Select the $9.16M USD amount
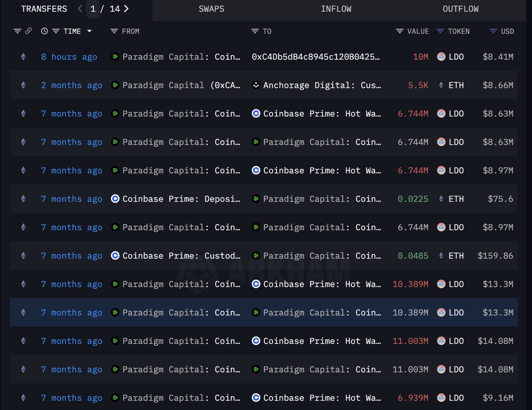532x410 pixels. point(498,398)
